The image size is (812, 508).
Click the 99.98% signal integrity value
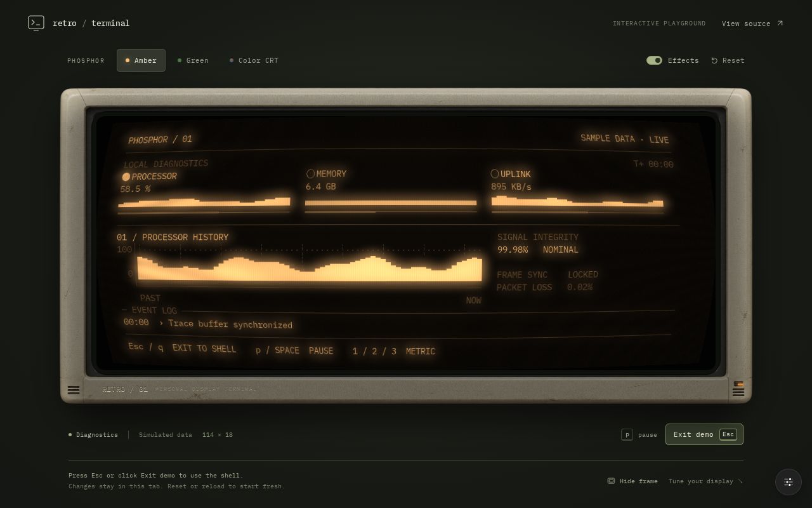513,250
